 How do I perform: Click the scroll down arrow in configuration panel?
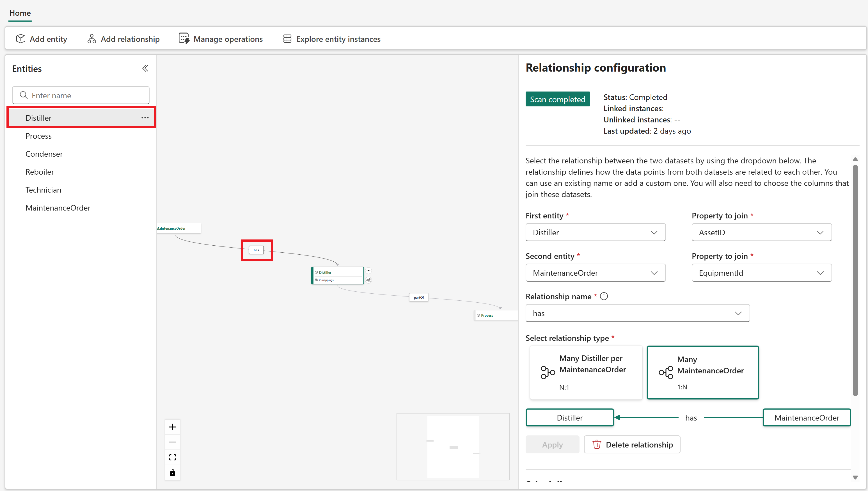[855, 478]
